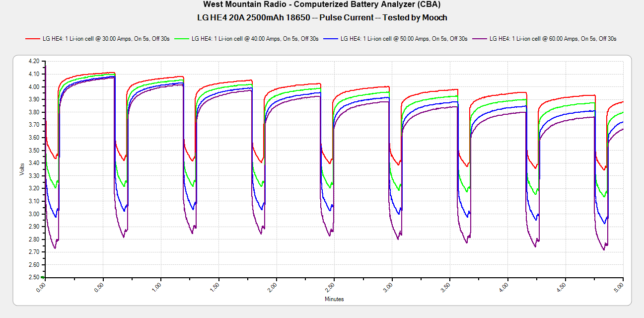This screenshot has width=644, height=318.
Task: Click the 4.00 tick on the Volts axis
Action: coord(34,86)
